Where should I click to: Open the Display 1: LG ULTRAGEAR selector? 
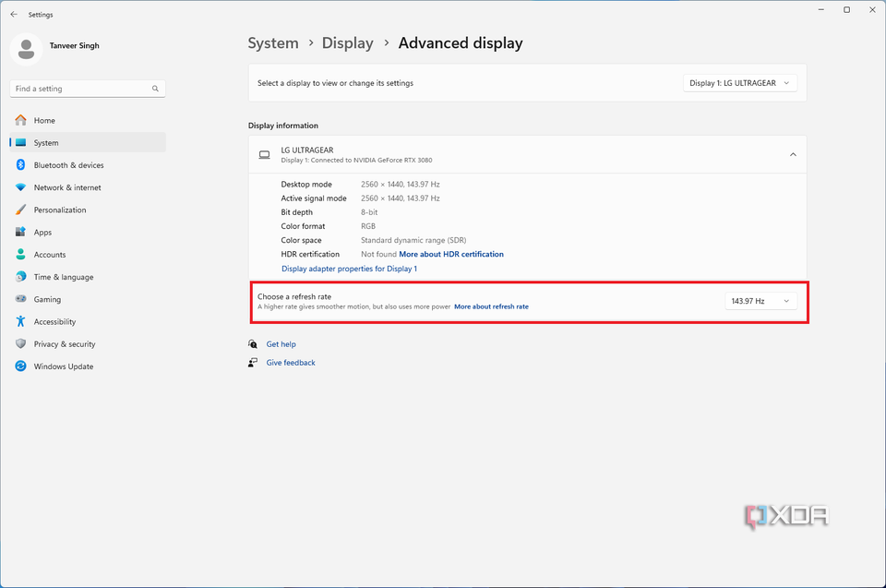(739, 82)
